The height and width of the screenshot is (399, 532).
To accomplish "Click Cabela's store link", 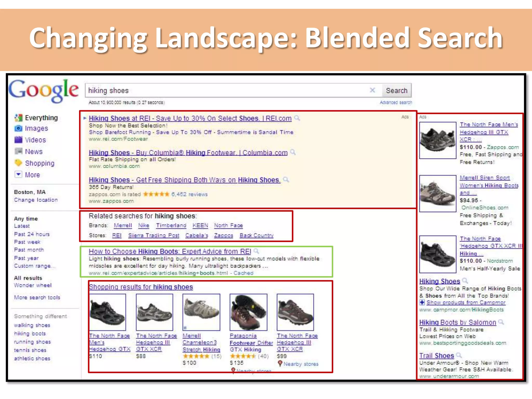I will (x=197, y=235).
